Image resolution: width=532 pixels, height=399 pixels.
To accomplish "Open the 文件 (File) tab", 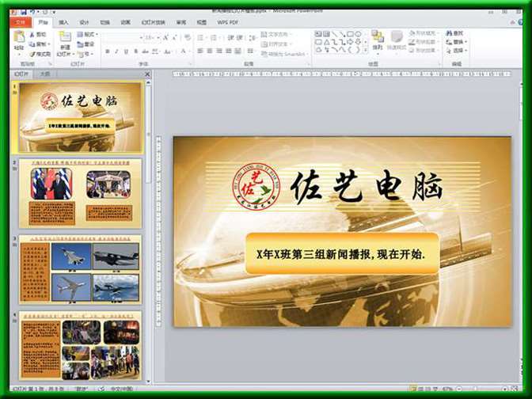I will coord(21,22).
